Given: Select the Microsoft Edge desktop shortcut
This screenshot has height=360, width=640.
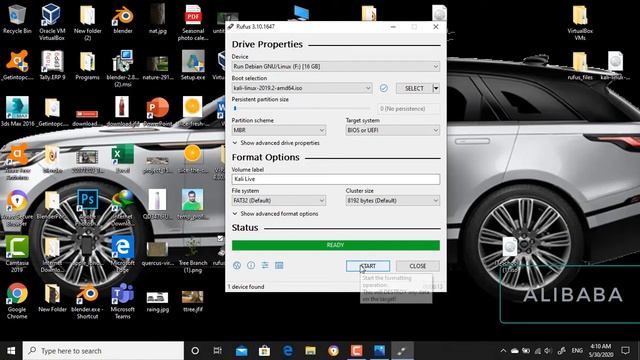Looking at the screenshot, I should click(x=122, y=254).
